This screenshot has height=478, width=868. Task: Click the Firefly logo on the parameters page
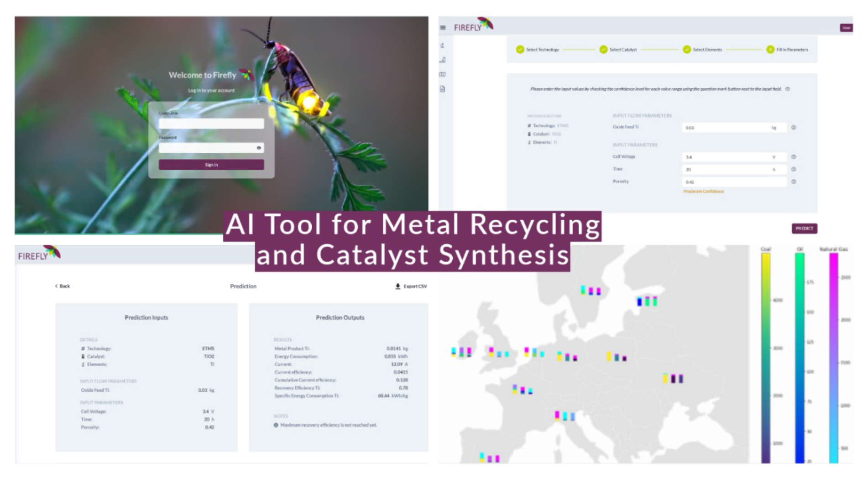(473, 25)
